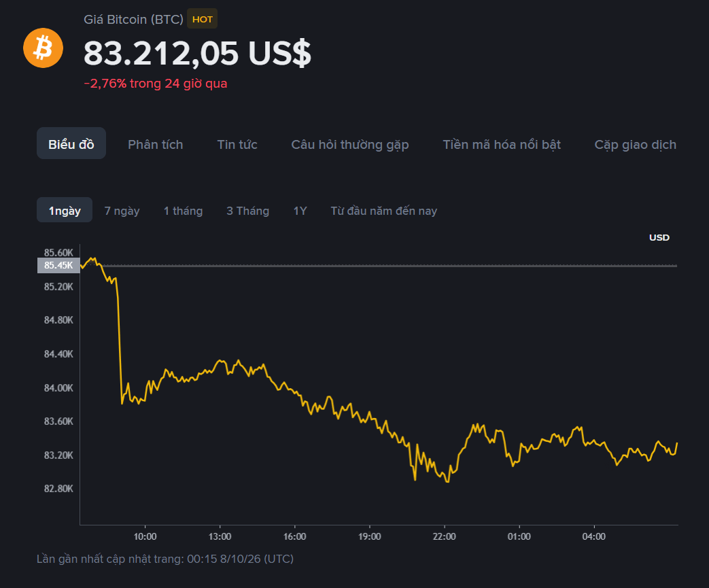This screenshot has width=709, height=588.
Task: Switch chart to 1 tháng range
Action: point(183,211)
